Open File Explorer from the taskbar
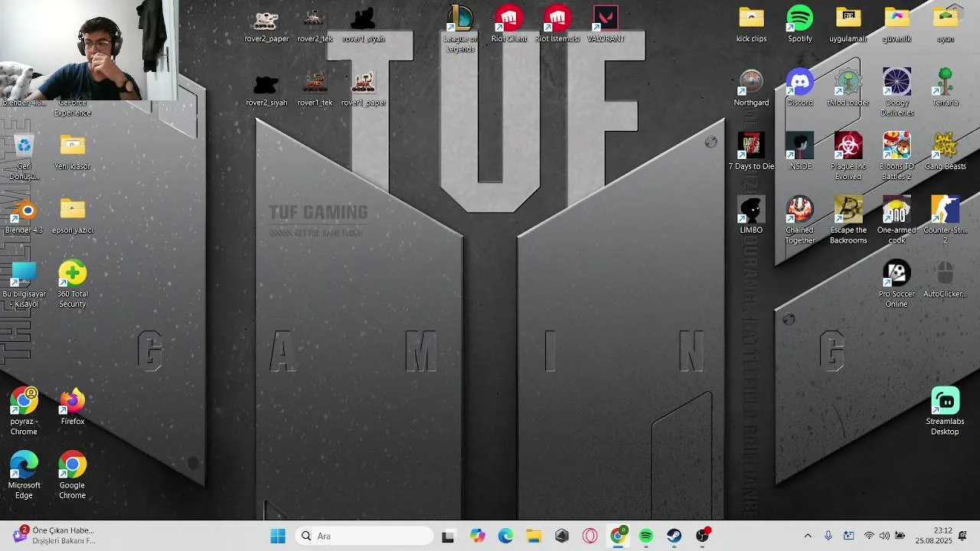The width and height of the screenshot is (980, 551). [534, 536]
